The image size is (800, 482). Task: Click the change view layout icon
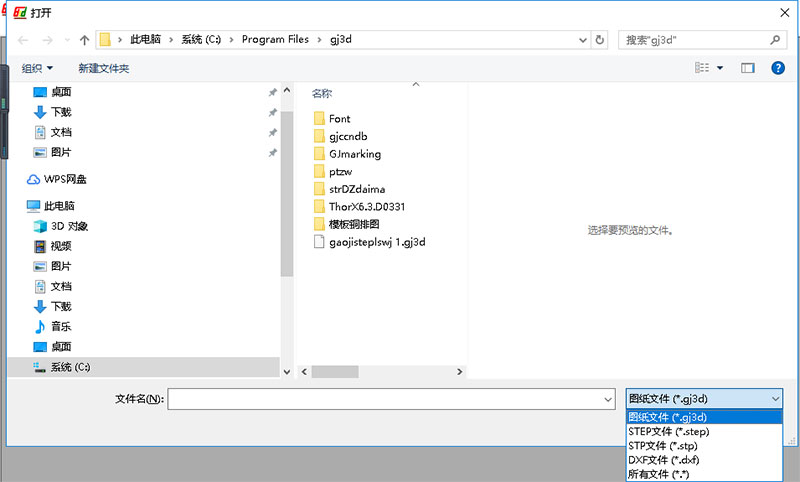(x=702, y=68)
